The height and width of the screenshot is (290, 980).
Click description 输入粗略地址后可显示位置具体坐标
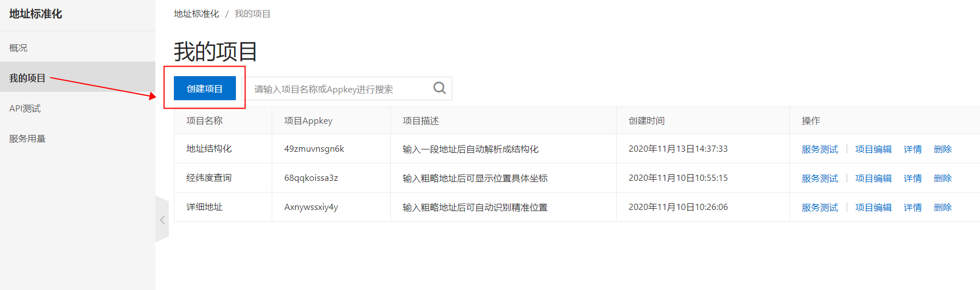[475, 178]
